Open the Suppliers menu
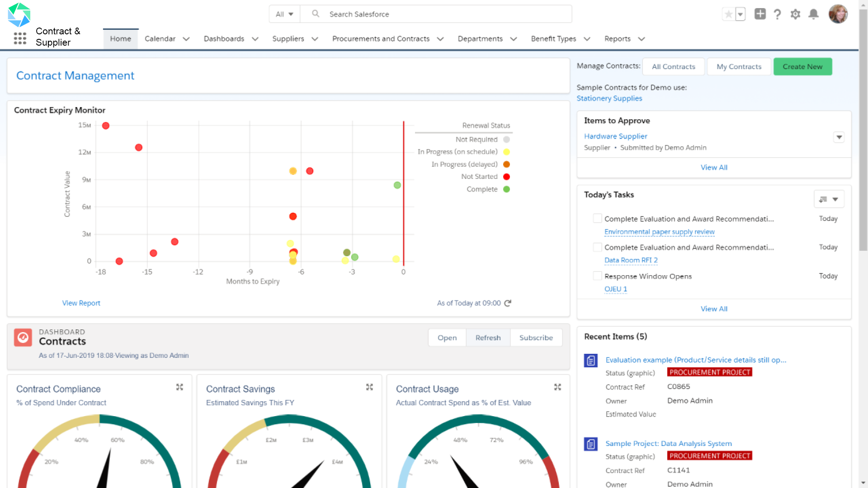The image size is (868, 488). [288, 39]
